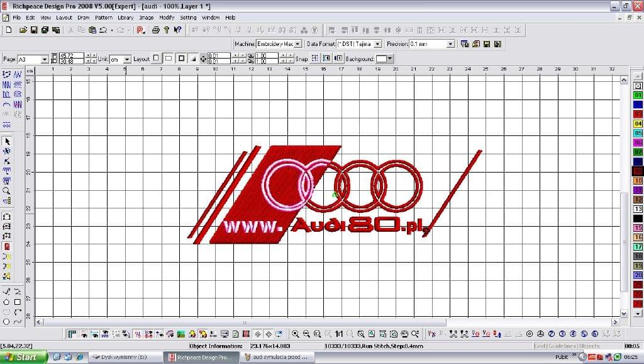The height and width of the screenshot is (364, 644).
Task: Click the green landscape picture icon
Action: pyautogui.click(x=181, y=334)
